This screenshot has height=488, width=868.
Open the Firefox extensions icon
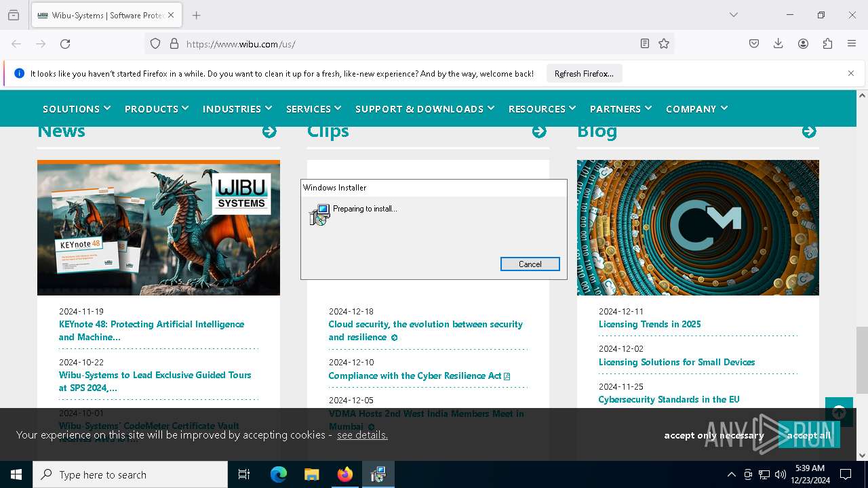tap(827, 43)
